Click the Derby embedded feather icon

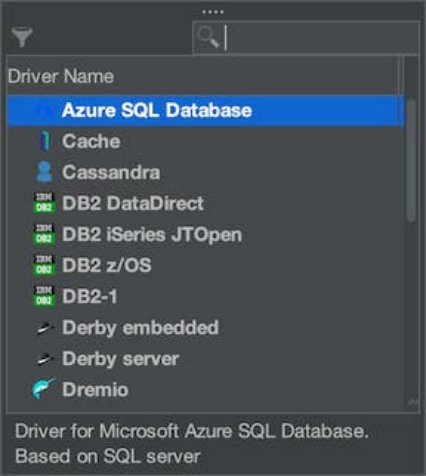click(45, 328)
